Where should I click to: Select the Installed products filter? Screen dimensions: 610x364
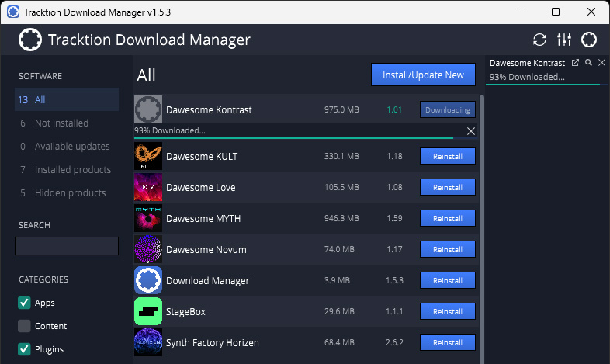pyautogui.click(x=72, y=169)
